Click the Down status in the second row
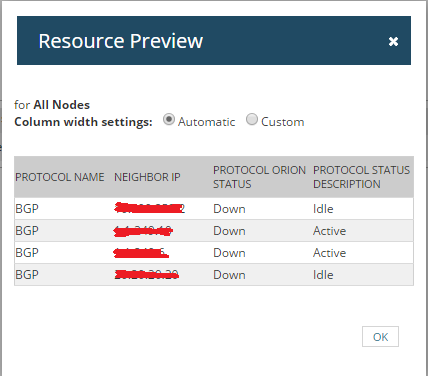 pyautogui.click(x=229, y=231)
